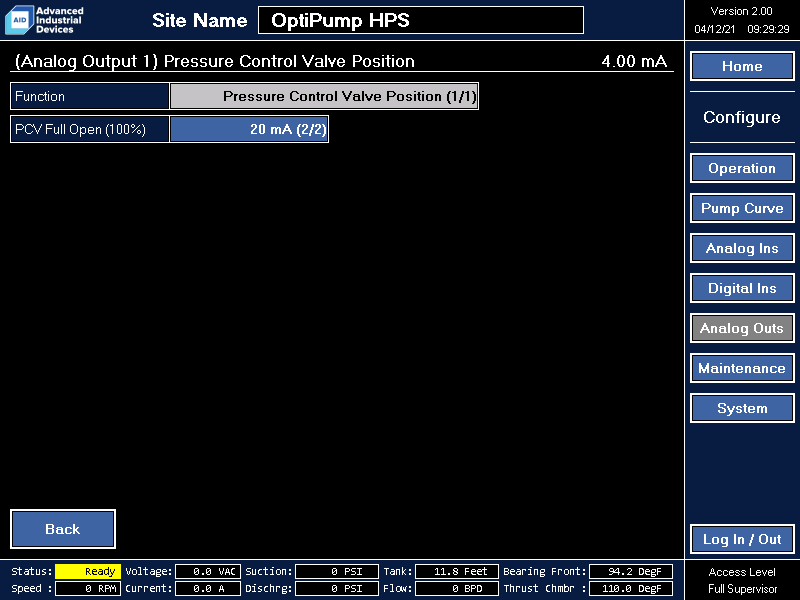Click the Advanced Industrial Devices logo
This screenshot has width=800, height=600.
(44, 20)
